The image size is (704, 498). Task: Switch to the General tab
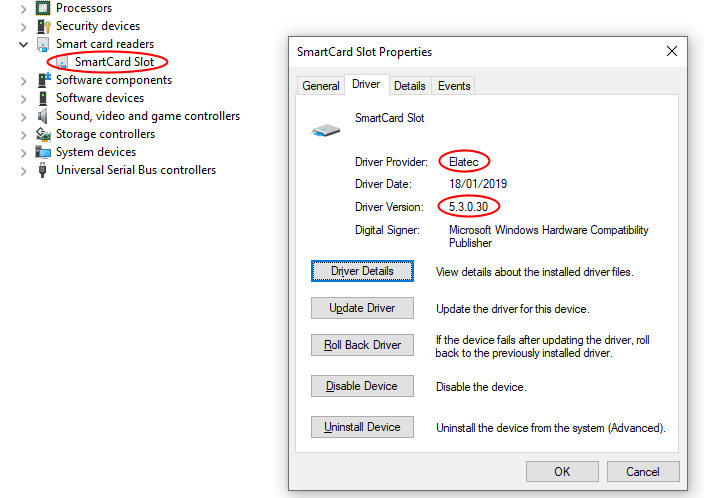click(320, 86)
